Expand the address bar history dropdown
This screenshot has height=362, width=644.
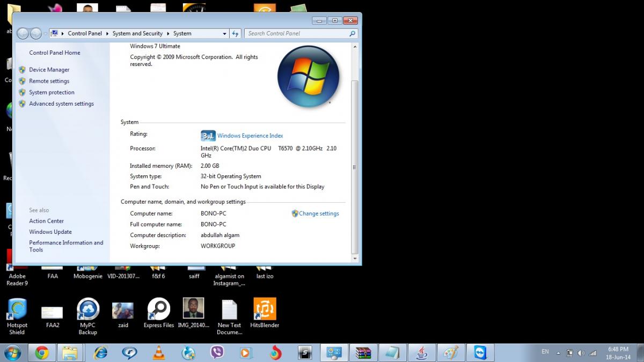pyautogui.click(x=224, y=33)
